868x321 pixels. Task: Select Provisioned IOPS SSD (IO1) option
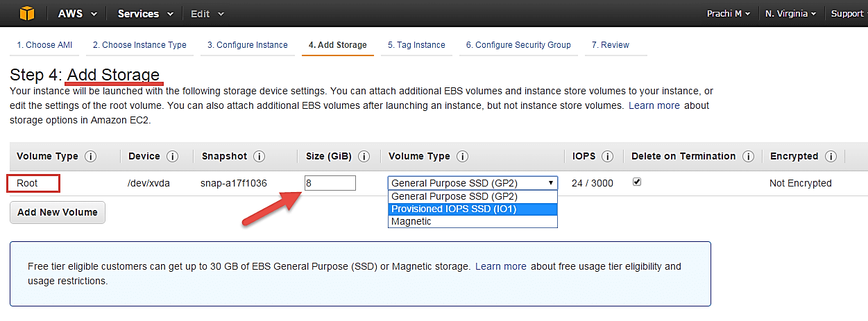pyautogui.click(x=472, y=209)
